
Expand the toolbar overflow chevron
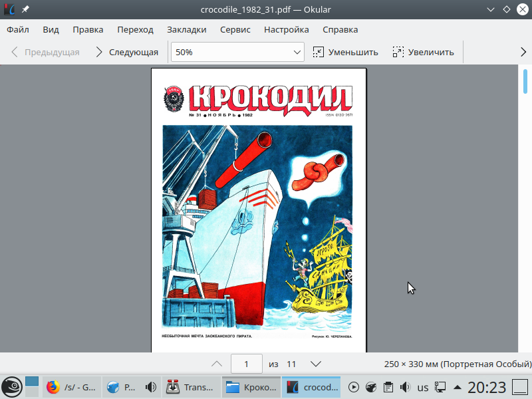coord(523,52)
